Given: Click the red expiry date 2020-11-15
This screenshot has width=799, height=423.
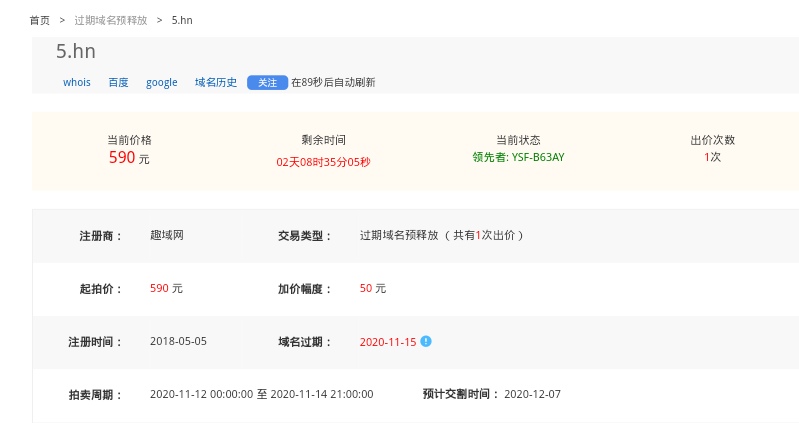Looking at the screenshot, I should point(387,341).
